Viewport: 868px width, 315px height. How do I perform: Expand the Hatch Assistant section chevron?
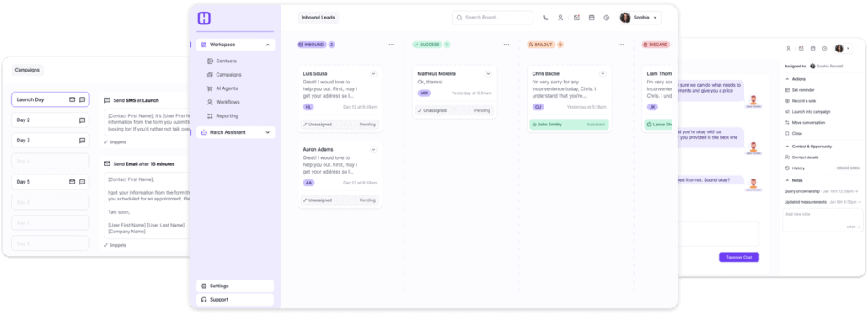click(268, 133)
